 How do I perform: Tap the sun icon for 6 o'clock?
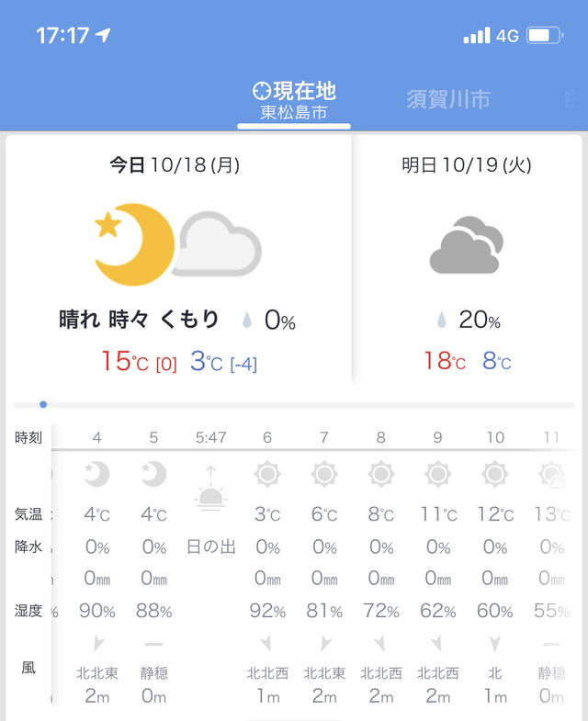click(267, 474)
